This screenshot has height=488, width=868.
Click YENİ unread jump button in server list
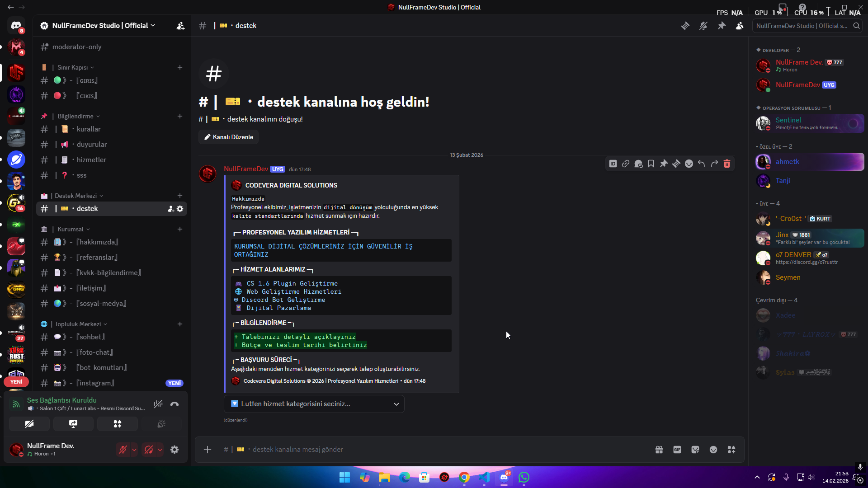16,382
